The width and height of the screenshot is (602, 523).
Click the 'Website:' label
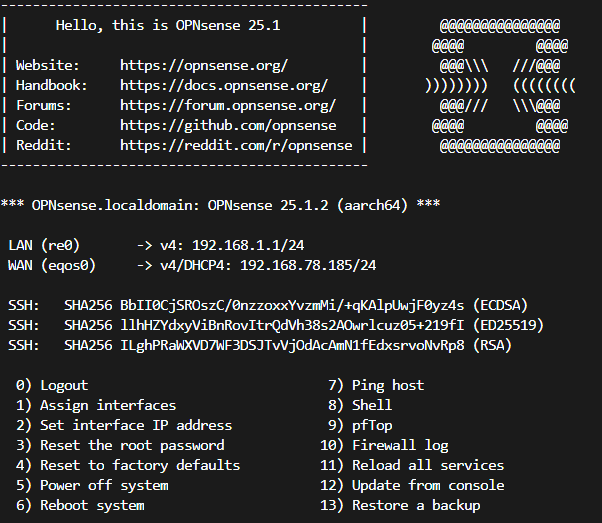[48, 65]
